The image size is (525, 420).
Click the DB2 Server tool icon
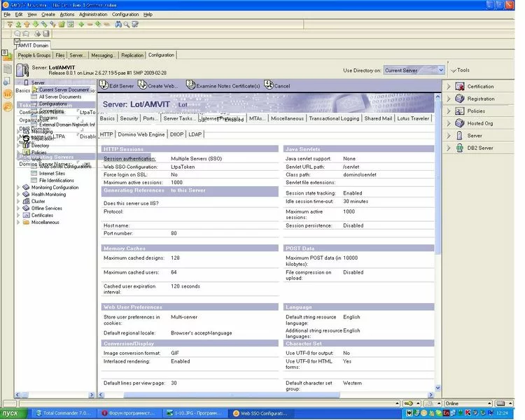(460, 148)
